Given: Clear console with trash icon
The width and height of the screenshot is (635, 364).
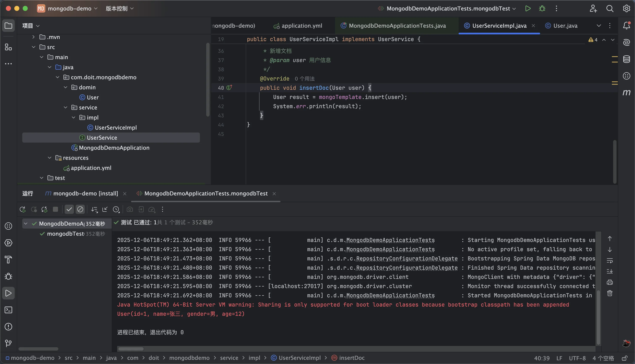Looking at the screenshot, I should click(610, 293).
